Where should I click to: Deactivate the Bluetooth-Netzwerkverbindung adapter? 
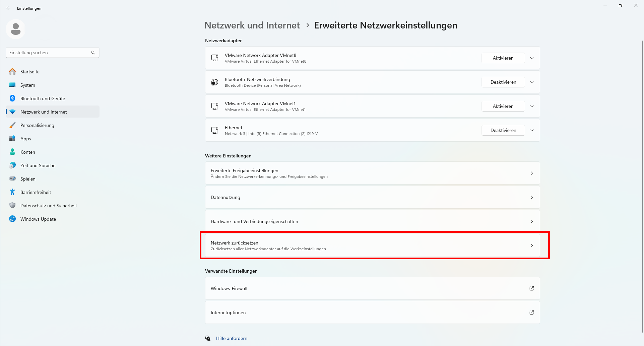tap(503, 82)
